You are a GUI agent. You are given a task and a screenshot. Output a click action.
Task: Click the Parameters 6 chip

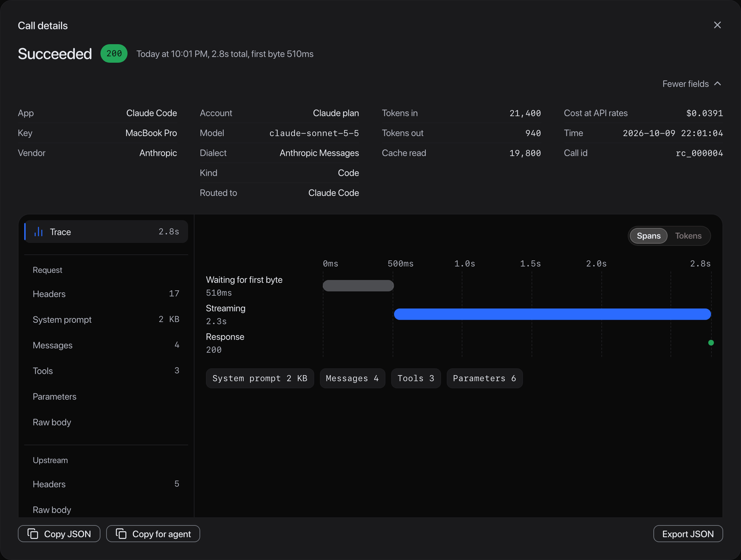[484, 378]
